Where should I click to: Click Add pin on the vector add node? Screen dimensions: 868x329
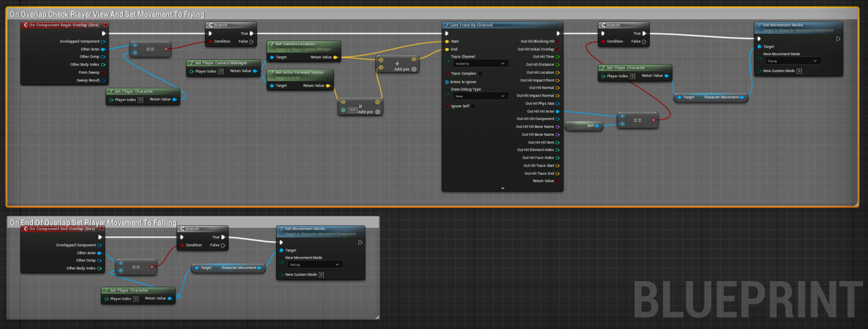tap(405, 69)
